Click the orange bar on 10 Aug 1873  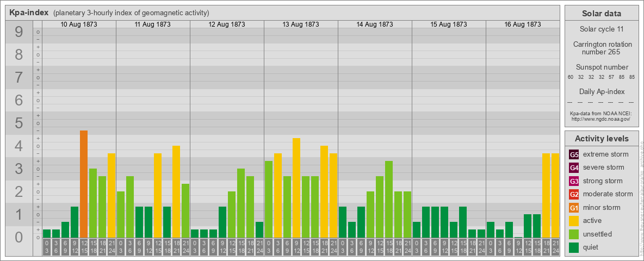(84, 184)
